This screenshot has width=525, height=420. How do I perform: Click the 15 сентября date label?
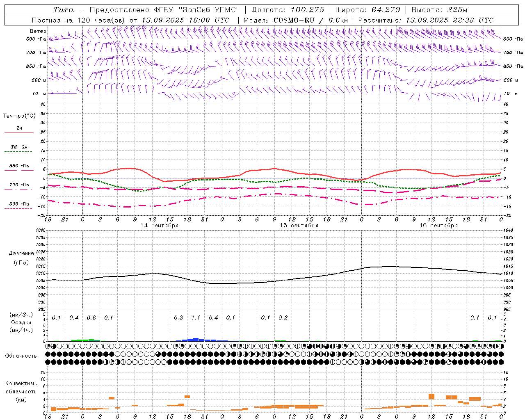tap(299, 226)
